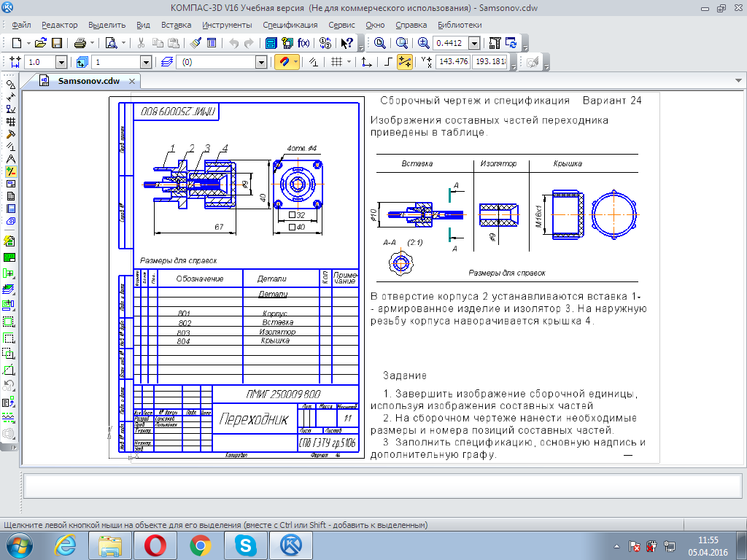Open the 1.0 step value dropdown
This screenshot has height=560, width=747.
click(x=61, y=62)
